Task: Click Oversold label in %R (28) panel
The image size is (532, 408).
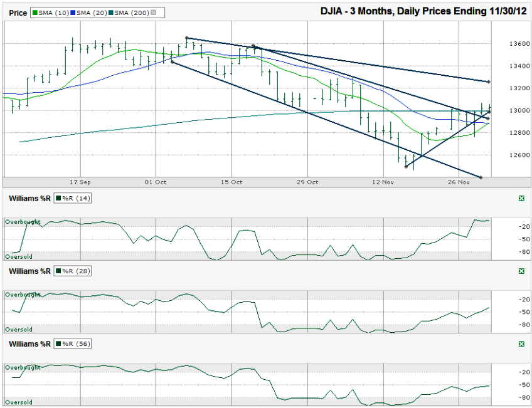Action: pyautogui.click(x=19, y=330)
